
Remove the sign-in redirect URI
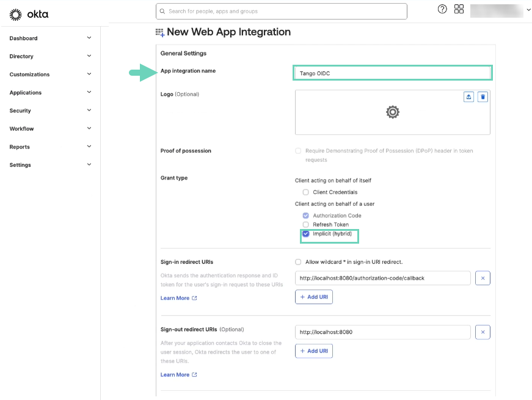tap(483, 278)
